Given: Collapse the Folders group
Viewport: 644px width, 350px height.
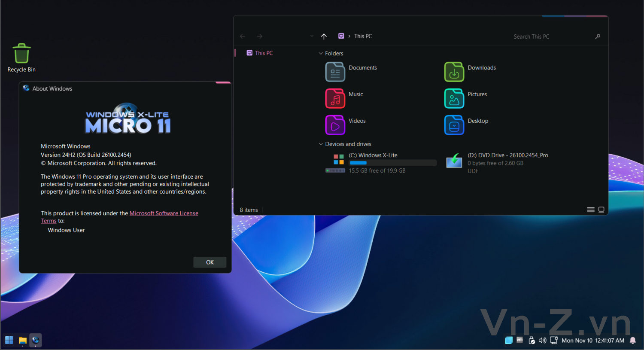Looking at the screenshot, I should click(321, 54).
